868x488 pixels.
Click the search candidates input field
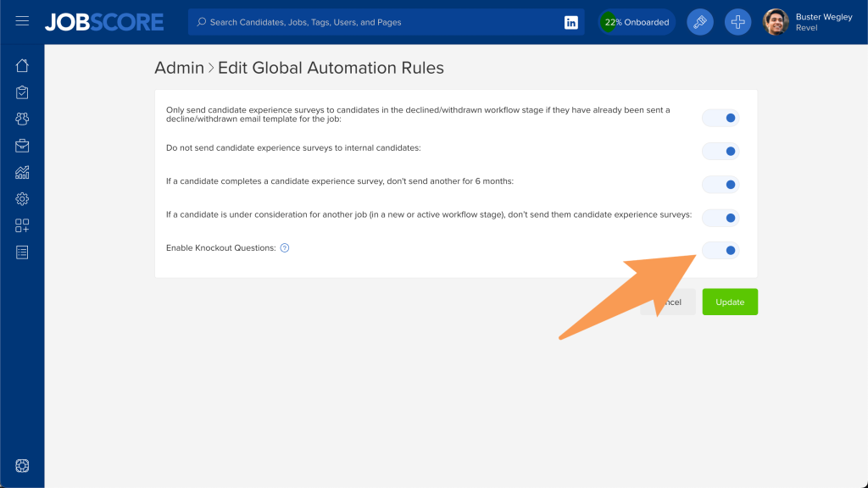coord(373,22)
